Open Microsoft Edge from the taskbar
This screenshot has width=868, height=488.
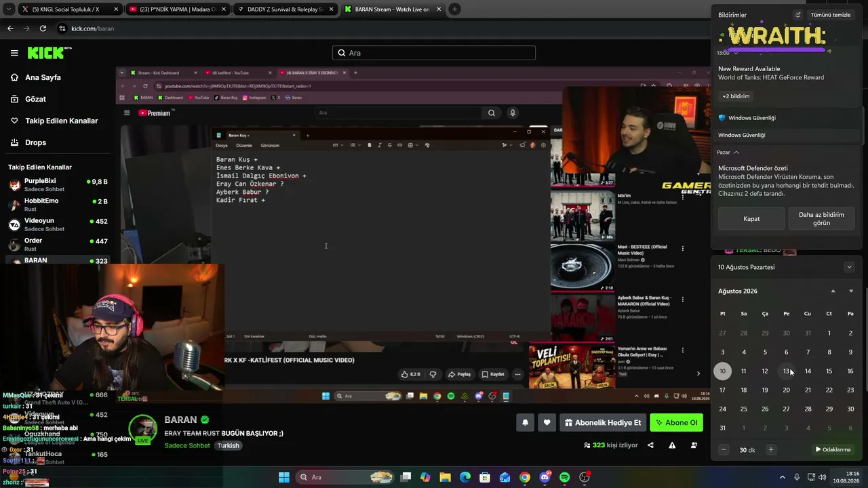point(465,477)
